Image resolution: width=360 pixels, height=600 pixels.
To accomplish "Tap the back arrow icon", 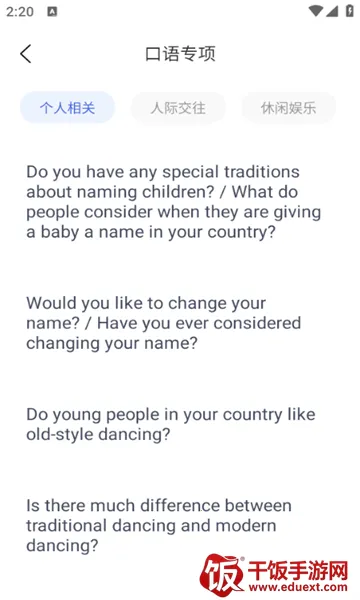I will [26, 54].
